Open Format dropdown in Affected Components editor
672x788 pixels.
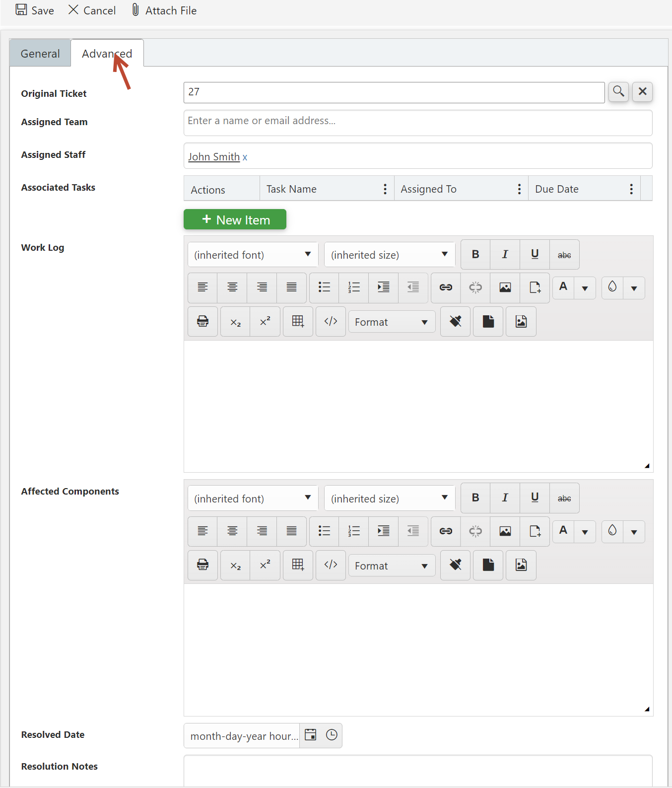pos(392,566)
